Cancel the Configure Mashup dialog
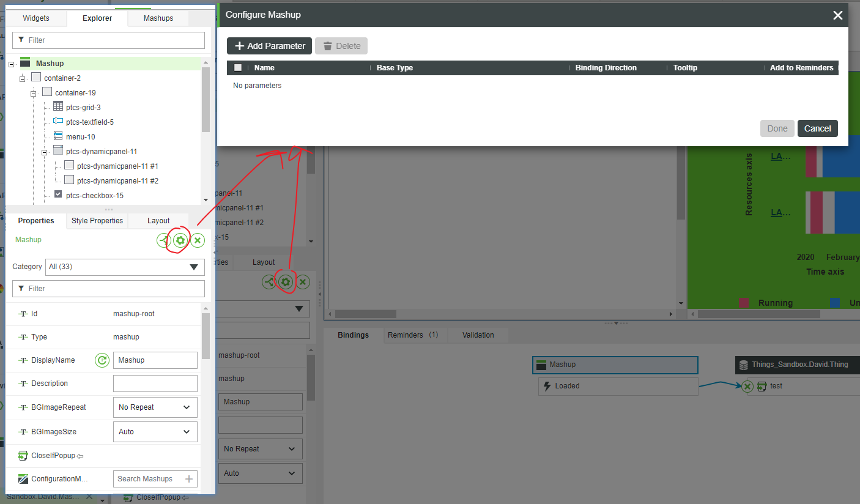 (817, 128)
